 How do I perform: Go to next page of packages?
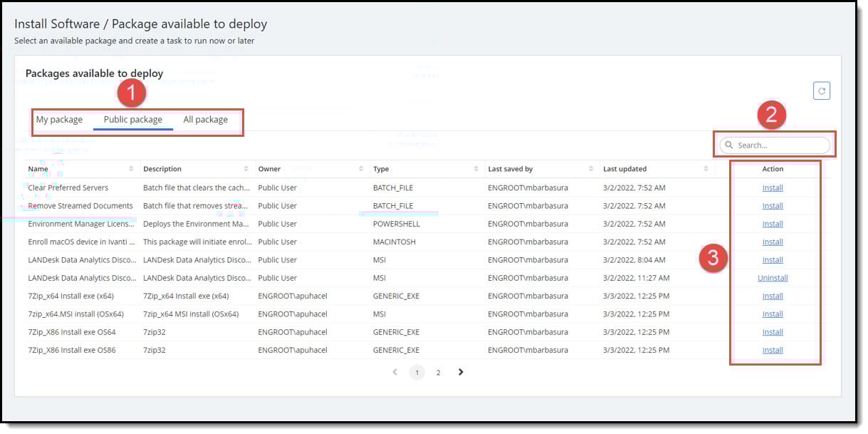pyautogui.click(x=461, y=372)
